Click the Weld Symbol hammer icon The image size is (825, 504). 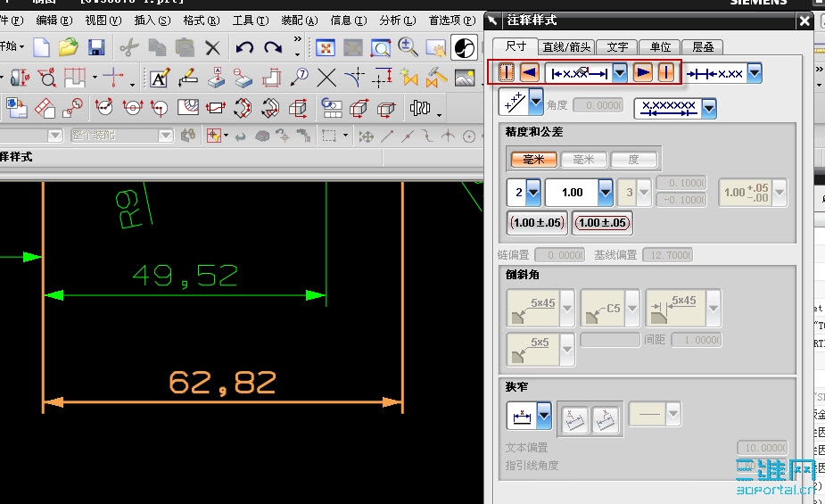point(437,78)
